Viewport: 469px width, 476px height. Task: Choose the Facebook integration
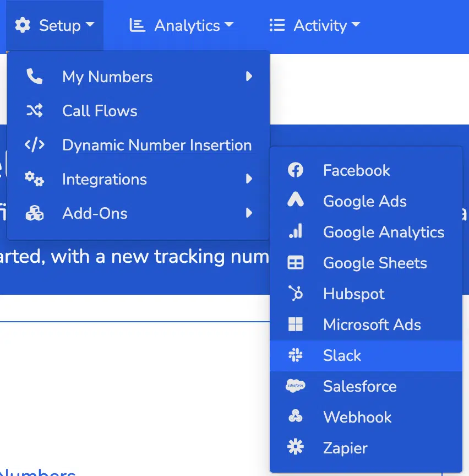(366, 170)
